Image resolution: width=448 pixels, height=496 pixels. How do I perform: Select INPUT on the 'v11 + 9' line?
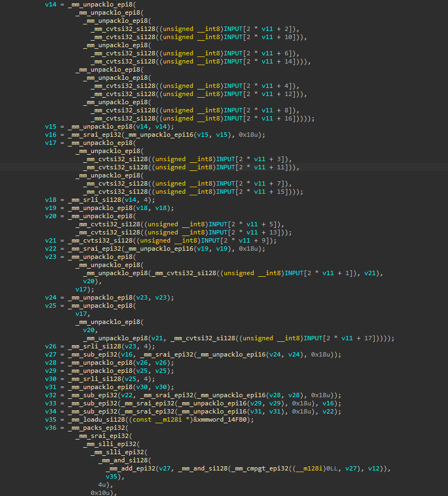pos(210,240)
